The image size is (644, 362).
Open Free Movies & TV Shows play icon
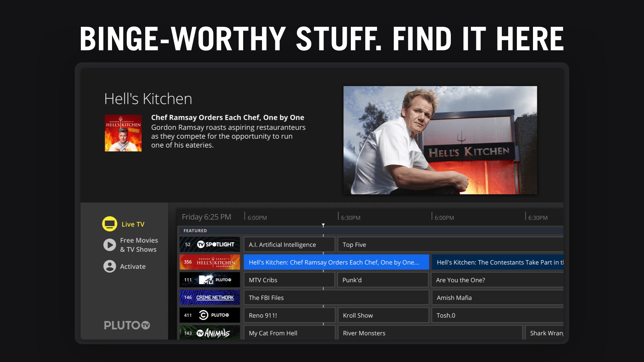[x=109, y=245]
